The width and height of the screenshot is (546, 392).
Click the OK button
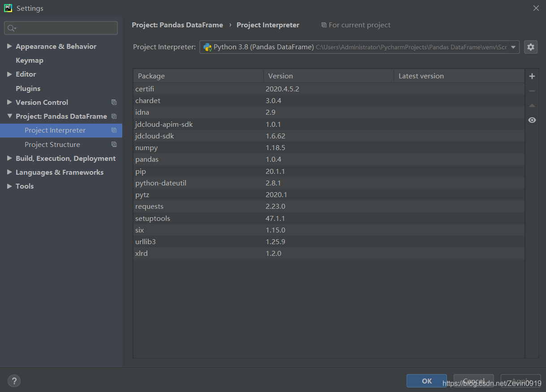[x=427, y=381]
